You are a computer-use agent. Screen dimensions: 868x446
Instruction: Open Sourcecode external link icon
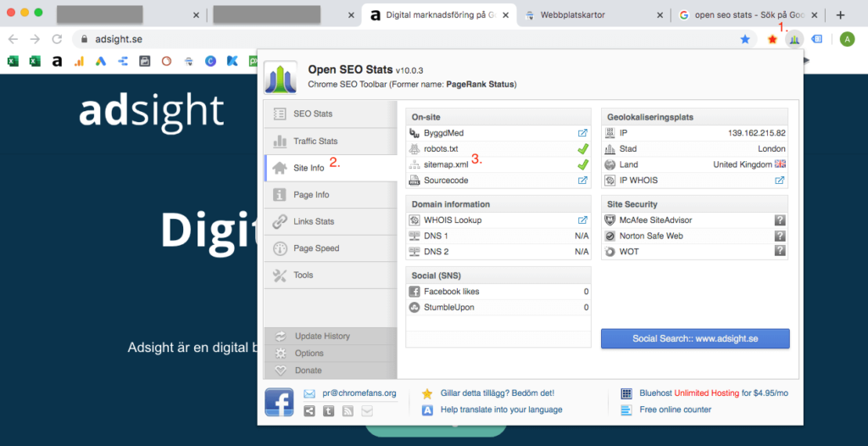(x=582, y=180)
